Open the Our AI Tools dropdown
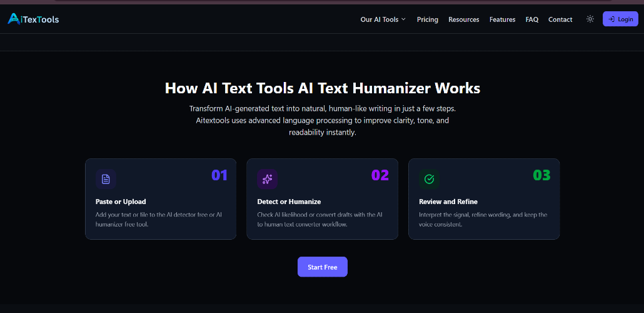 tap(383, 19)
